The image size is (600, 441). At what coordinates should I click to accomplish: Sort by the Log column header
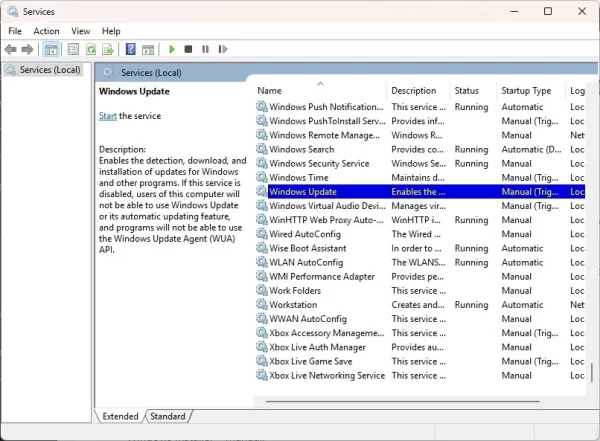tap(576, 90)
